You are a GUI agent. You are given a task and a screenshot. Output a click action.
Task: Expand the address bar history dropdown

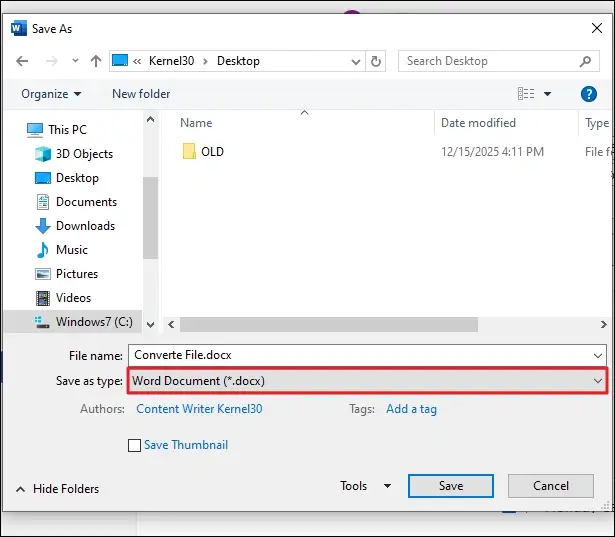pos(356,62)
